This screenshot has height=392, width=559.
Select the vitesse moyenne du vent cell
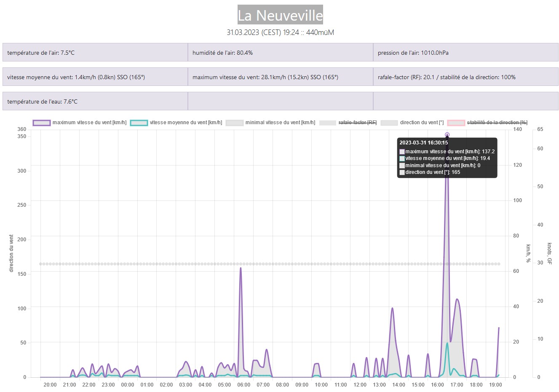(x=95, y=77)
